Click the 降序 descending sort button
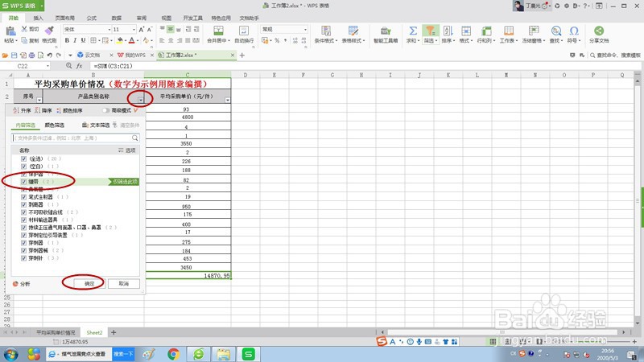Viewport: 644px width, 362px height. tap(43, 110)
